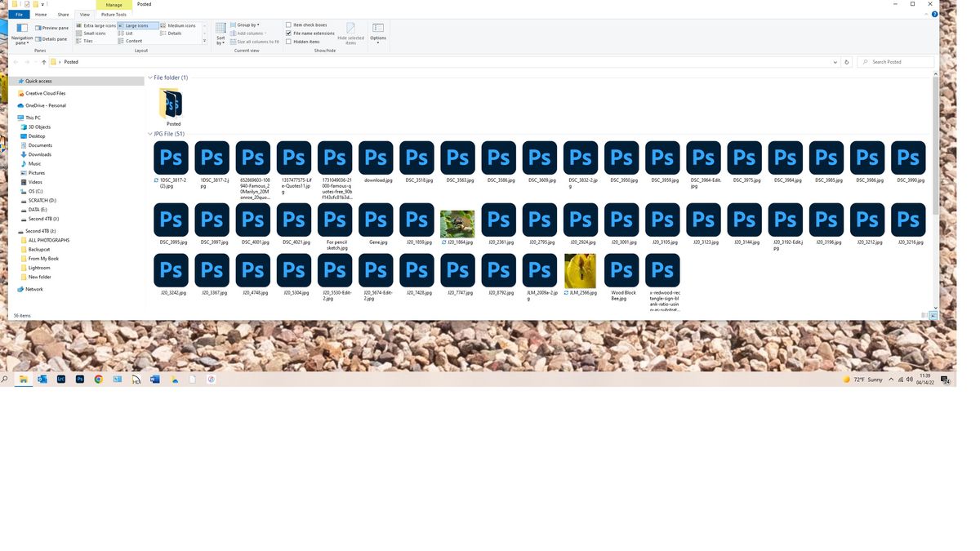Open Microsoft Word from the taskbar
The image size is (980, 551).
tap(155, 380)
